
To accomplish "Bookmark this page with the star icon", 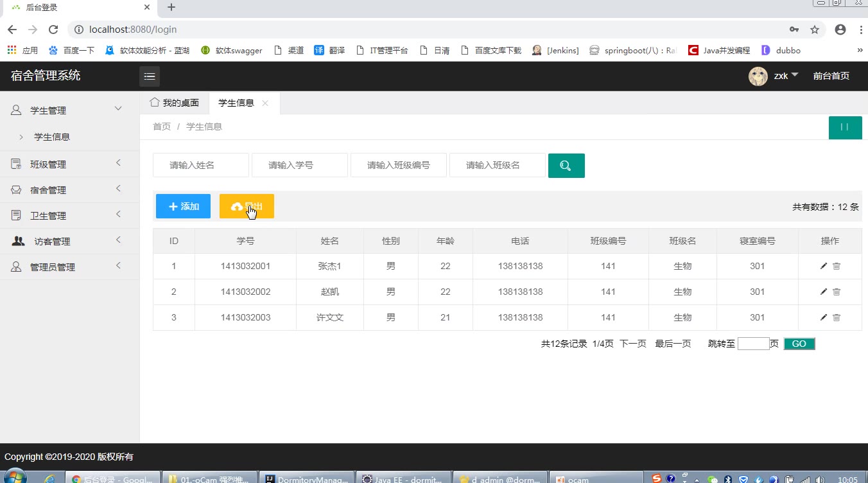I will [x=815, y=30].
